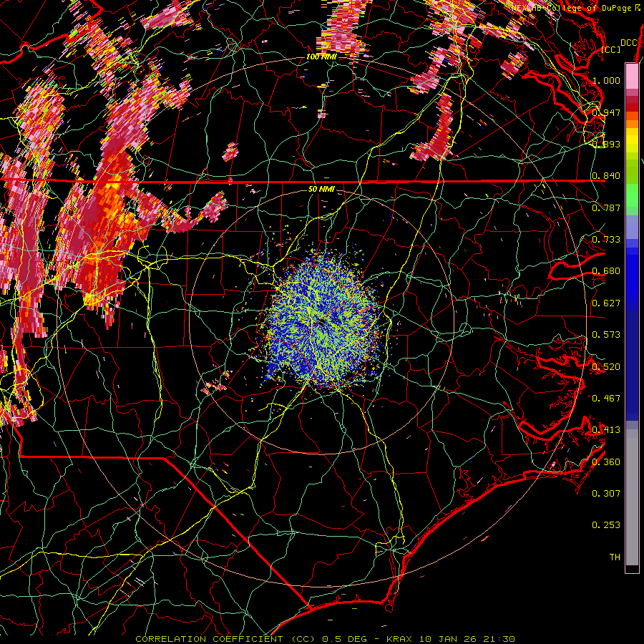This screenshot has height=644, width=644.
Task: Click the 0.840 scale label
Action: 606,176
